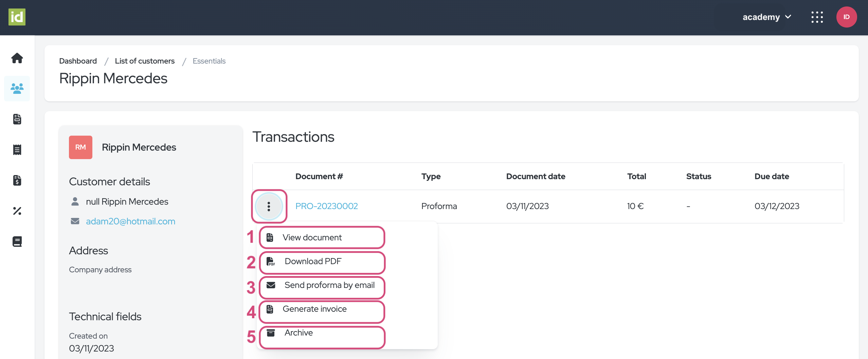Viewport: 868px width, 359px height.
Task: Expand the academy account dropdown
Action: [x=767, y=17]
